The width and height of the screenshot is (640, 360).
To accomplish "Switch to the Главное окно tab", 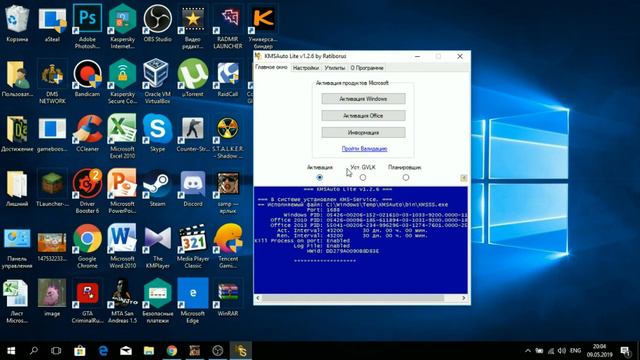I will [x=271, y=67].
